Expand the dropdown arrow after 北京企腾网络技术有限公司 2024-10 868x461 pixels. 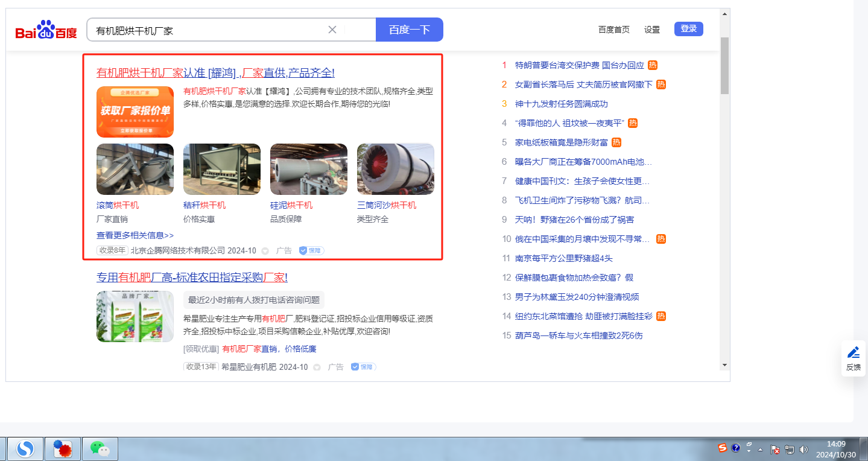[x=265, y=250]
